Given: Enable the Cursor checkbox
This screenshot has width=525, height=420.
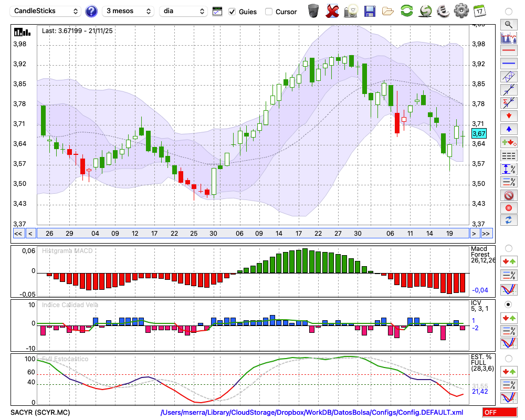Looking at the screenshot, I should tap(269, 12).
